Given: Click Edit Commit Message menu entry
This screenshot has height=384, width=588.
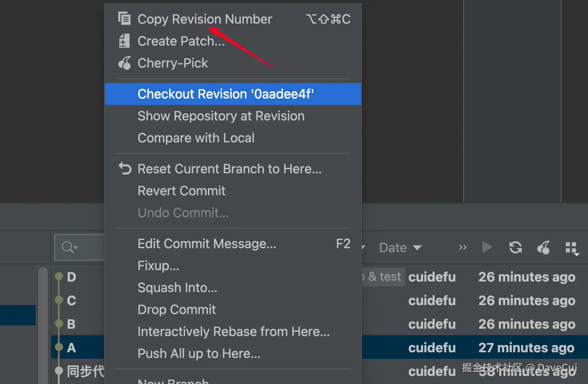Looking at the screenshot, I should [x=207, y=244].
